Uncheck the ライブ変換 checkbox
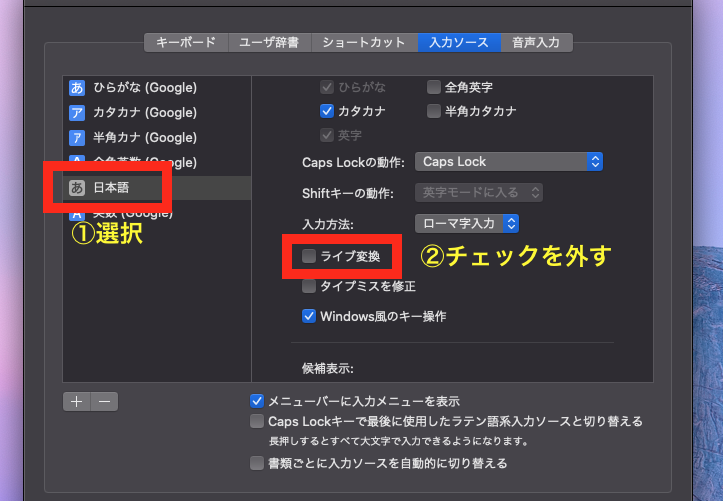The image size is (723, 501). click(x=310, y=257)
